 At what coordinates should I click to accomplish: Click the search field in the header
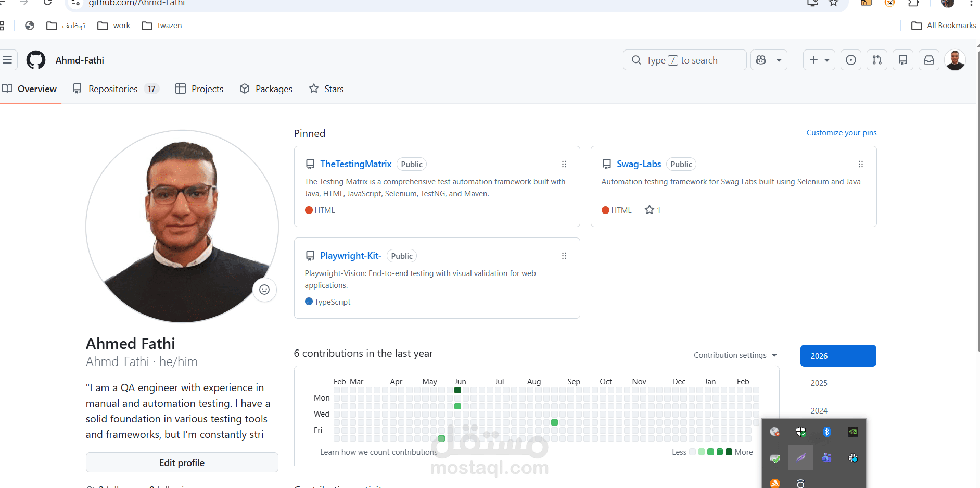(684, 60)
